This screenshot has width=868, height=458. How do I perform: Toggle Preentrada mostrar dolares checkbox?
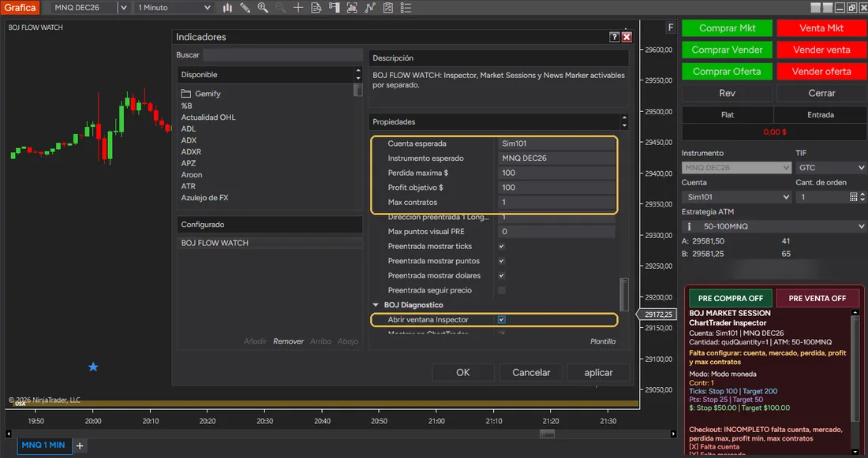[502, 275]
